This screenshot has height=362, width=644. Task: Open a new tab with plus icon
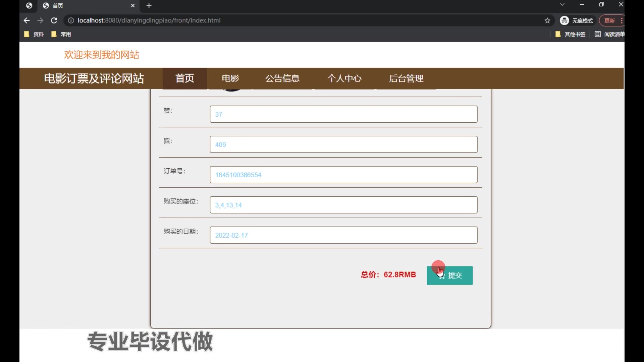click(x=149, y=6)
